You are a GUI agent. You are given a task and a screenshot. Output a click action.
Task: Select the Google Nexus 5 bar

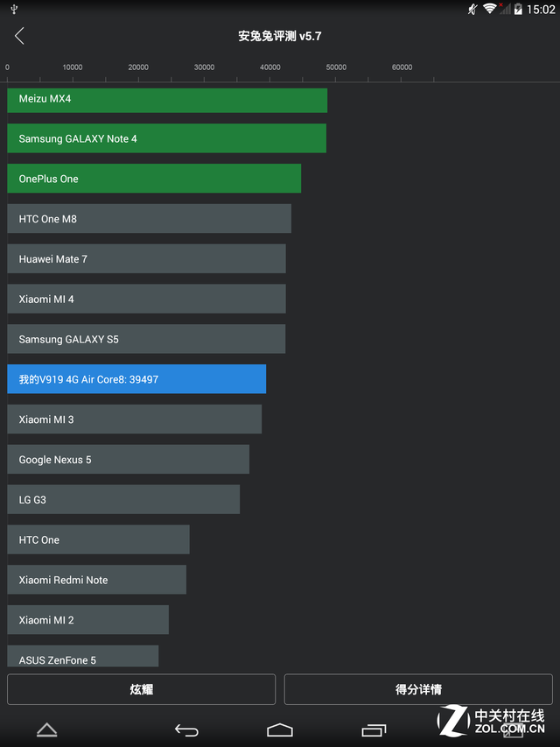pyautogui.click(x=128, y=459)
